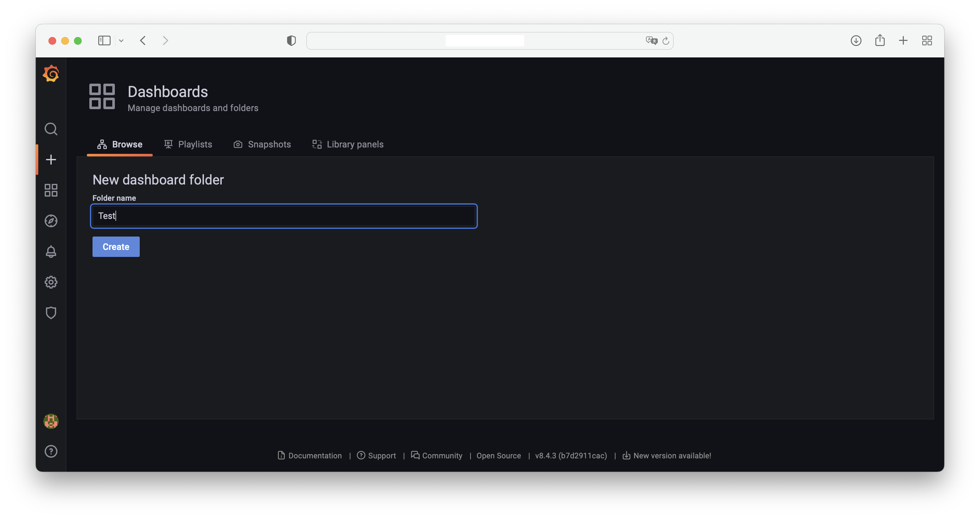
Task: Click the privacy shield icon in toolbar
Action: click(291, 40)
